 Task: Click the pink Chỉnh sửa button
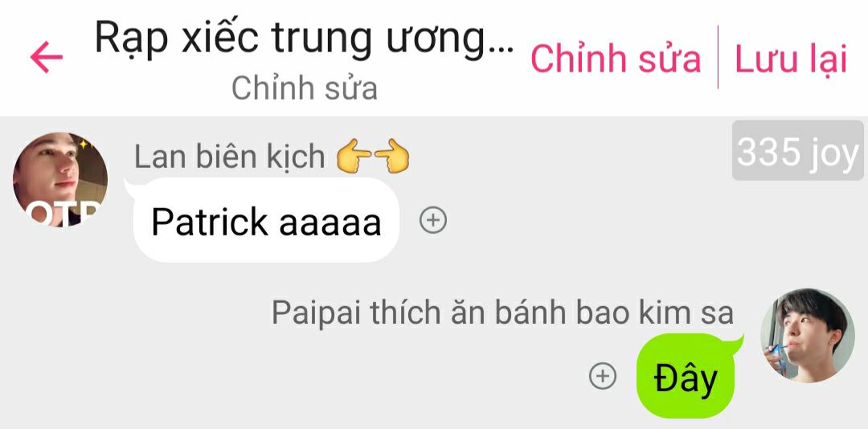click(x=616, y=59)
